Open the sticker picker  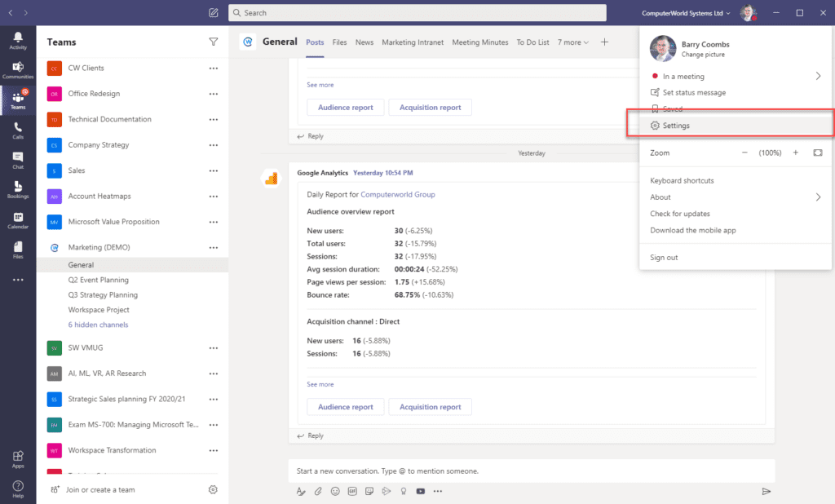pos(369,491)
